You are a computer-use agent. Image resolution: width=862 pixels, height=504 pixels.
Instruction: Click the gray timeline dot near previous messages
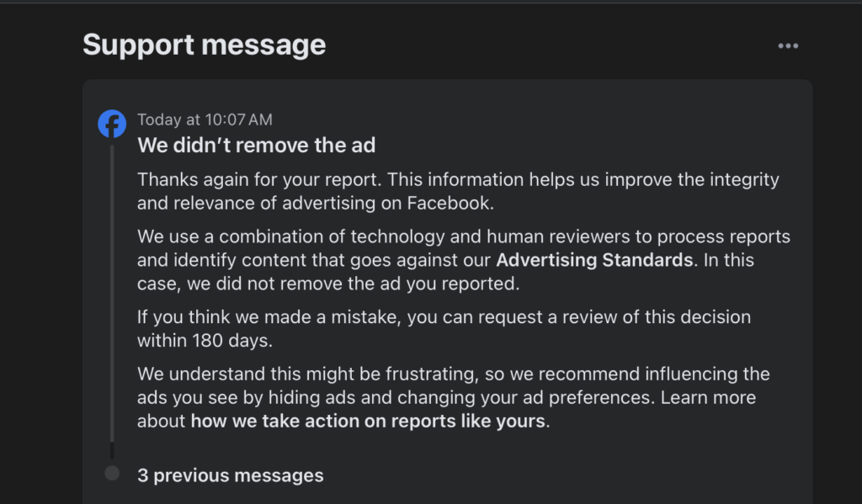click(111, 473)
